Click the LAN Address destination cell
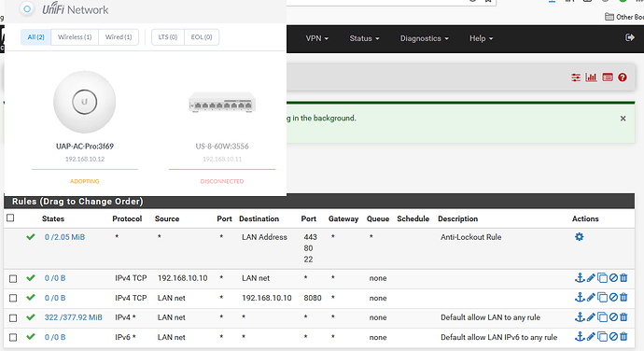This screenshot has height=351, width=644. tap(264, 237)
